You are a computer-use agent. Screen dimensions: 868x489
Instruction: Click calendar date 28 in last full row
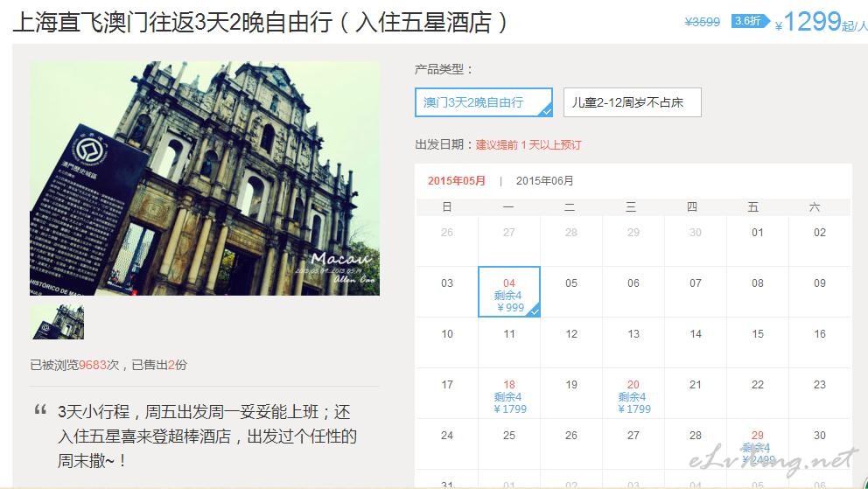[696, 436]
